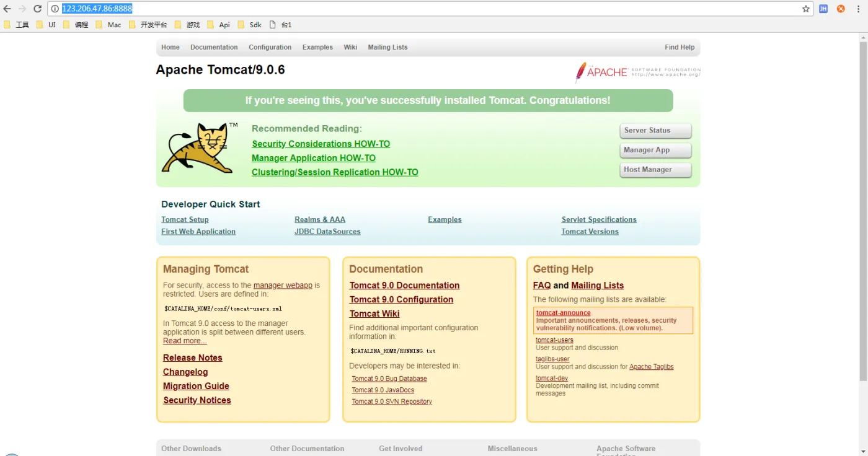This screenshot has width=868, height=456.
Task: Click the Manager App button
Action: pos(655,151)
